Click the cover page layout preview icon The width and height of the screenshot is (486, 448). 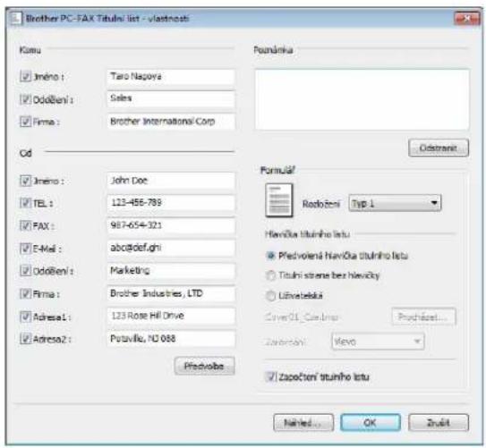pyautogui.click(x=279, y=200)
